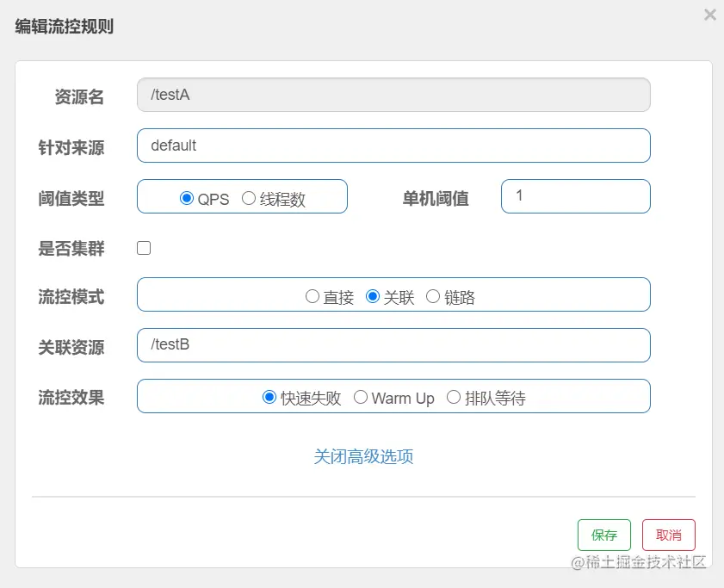Image resolution: width=724 pixels, height=588 pixels.
Task: Click the 单机阈值 label
Action: point(436,199)
